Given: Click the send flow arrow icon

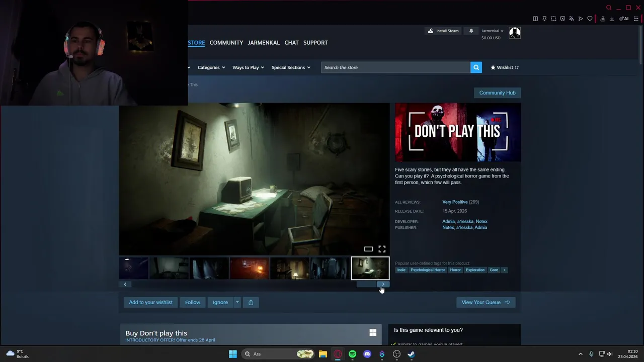Looking at the screenshot, I should pyautogui.click(x=581, y=19).
